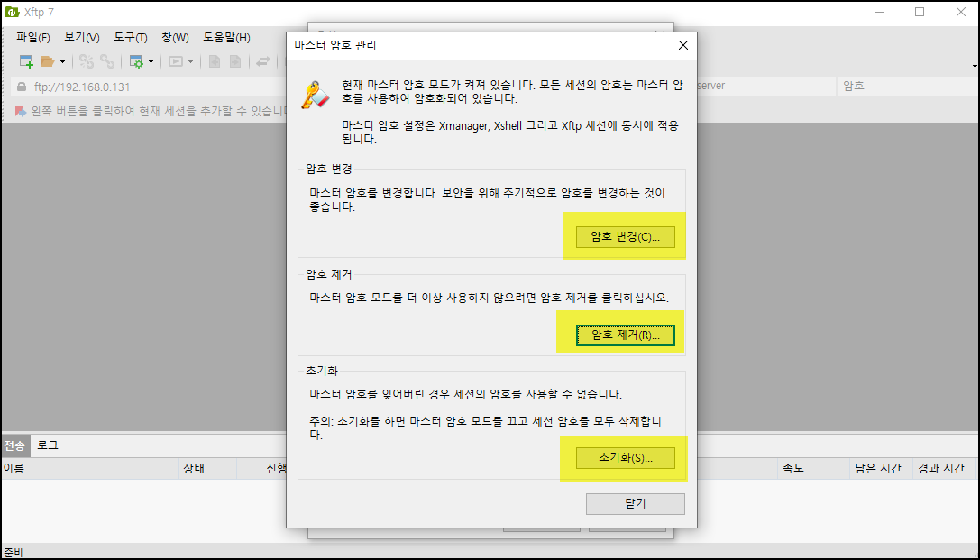Image resolution: width=980 pixels, height=560 pixels.
Task: Click the Open Session folder icon
Action: 47,62
